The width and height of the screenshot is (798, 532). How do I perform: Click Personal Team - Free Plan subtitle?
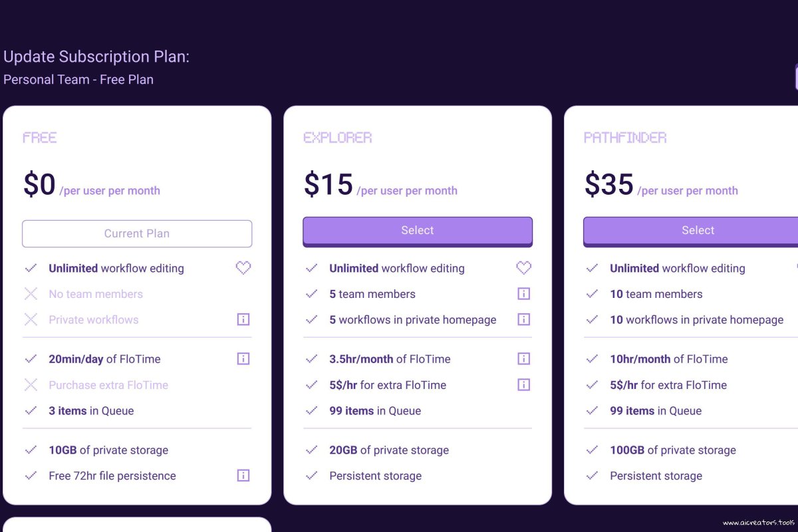[78, 79]
